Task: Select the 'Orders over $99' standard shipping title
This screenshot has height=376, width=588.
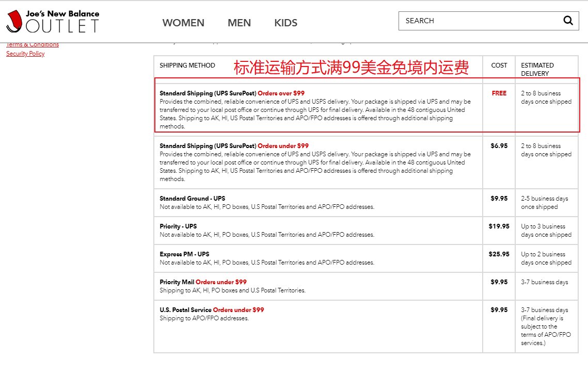Action: pos(232,93)
